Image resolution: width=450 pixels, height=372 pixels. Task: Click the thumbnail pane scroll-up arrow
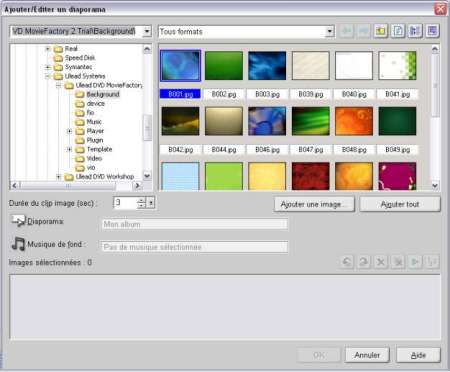click(x=435, y=49)
